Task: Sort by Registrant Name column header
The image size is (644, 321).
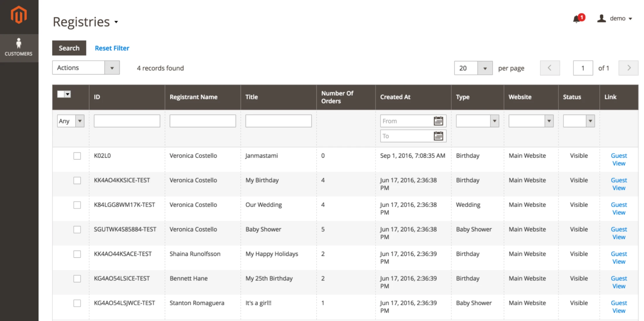Action: tap(193, 97)
